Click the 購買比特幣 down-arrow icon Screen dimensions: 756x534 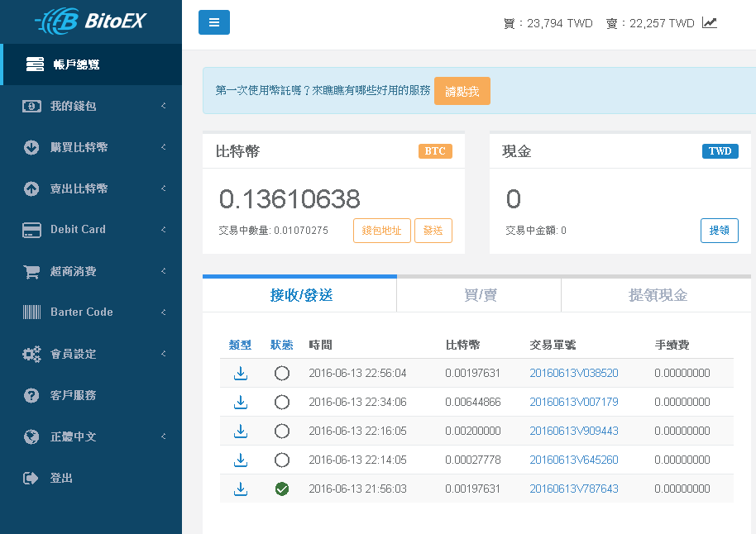coord(31,147)
